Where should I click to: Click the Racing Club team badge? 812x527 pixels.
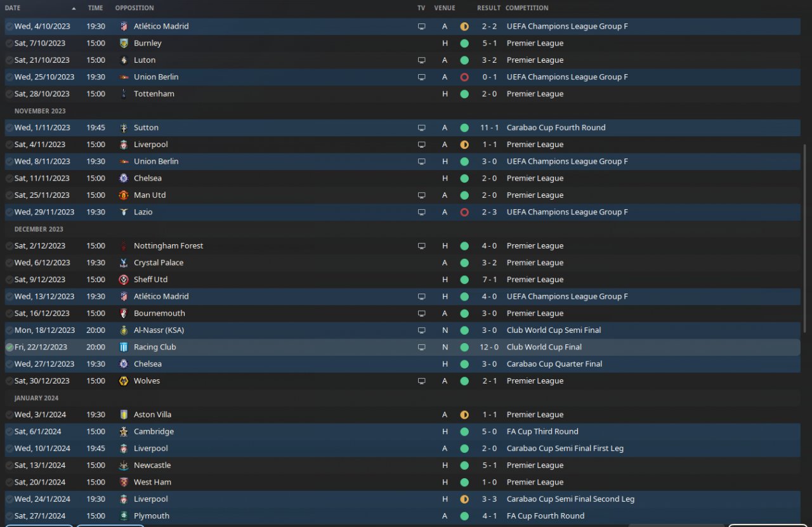click(124, 347)
